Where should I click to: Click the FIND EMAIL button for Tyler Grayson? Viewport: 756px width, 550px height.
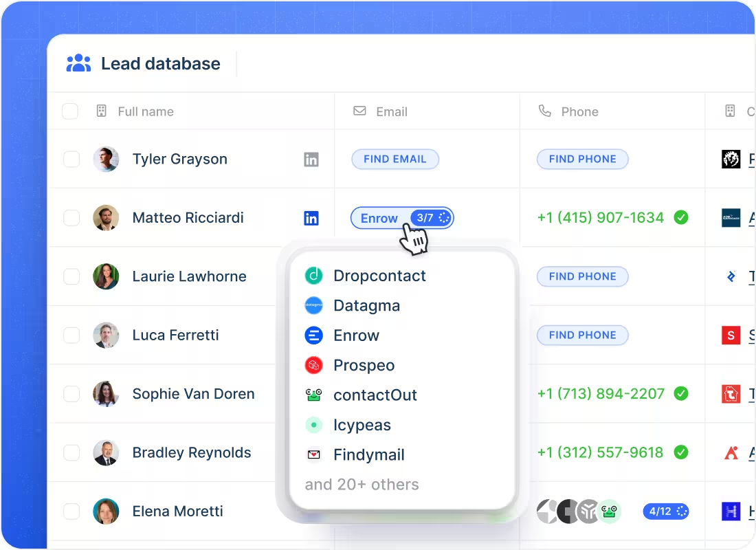(x=395, y=159)
